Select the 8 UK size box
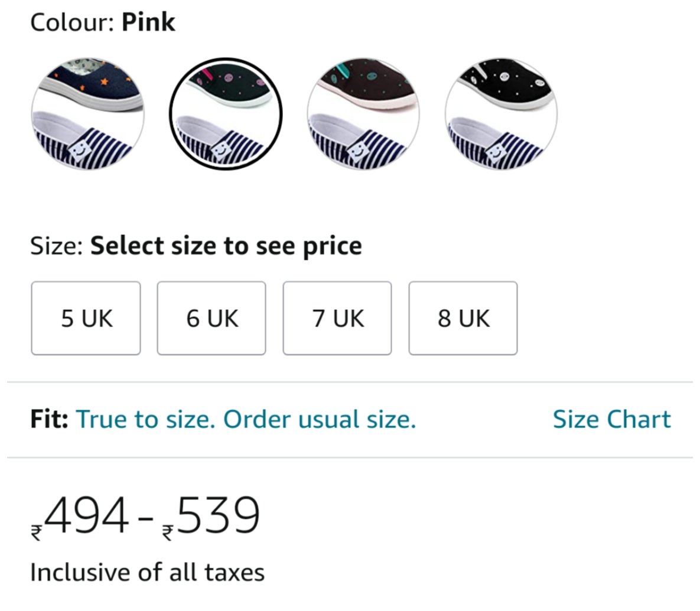Image resolution: width=700 pixels, height=611 pixels. 463,318
